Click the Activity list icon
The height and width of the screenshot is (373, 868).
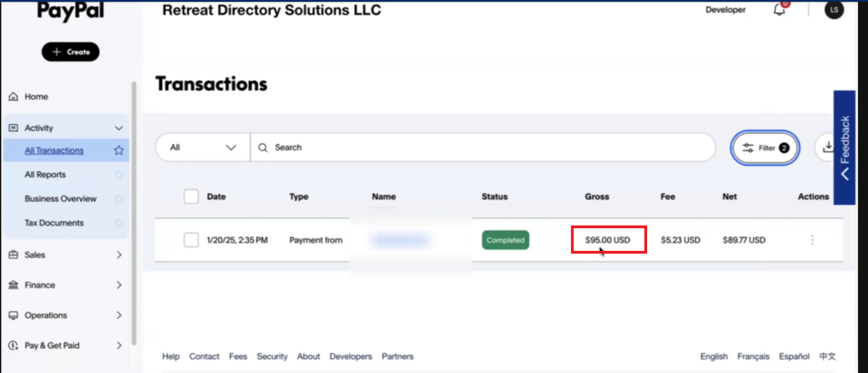(x=13, y=128)
